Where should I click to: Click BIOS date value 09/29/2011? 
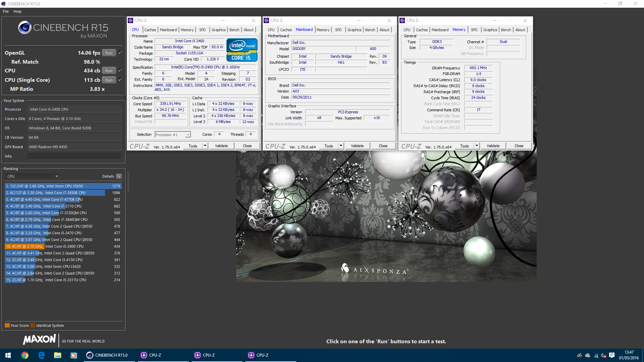tap(341, 97)
